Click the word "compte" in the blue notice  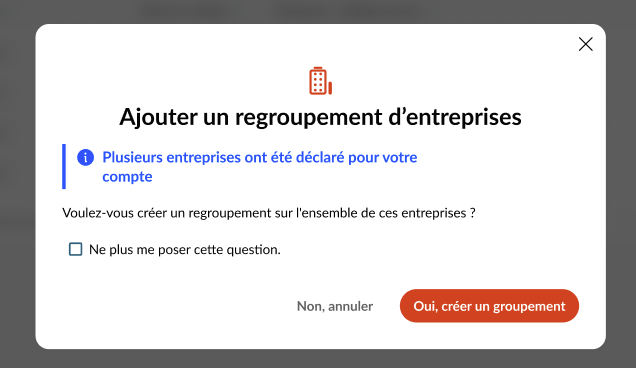pos(127,177)
